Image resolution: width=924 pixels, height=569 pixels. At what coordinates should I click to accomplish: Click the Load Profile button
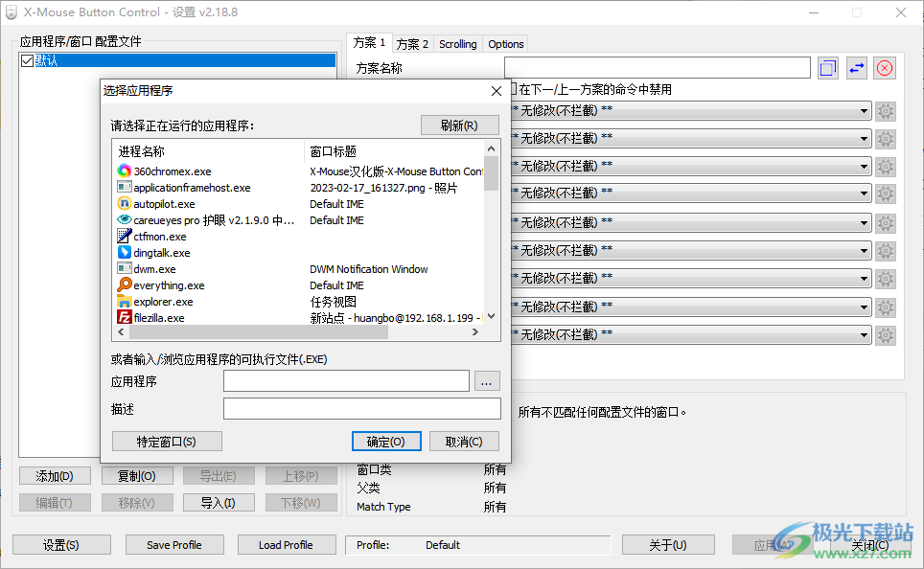tap(287, 545)
